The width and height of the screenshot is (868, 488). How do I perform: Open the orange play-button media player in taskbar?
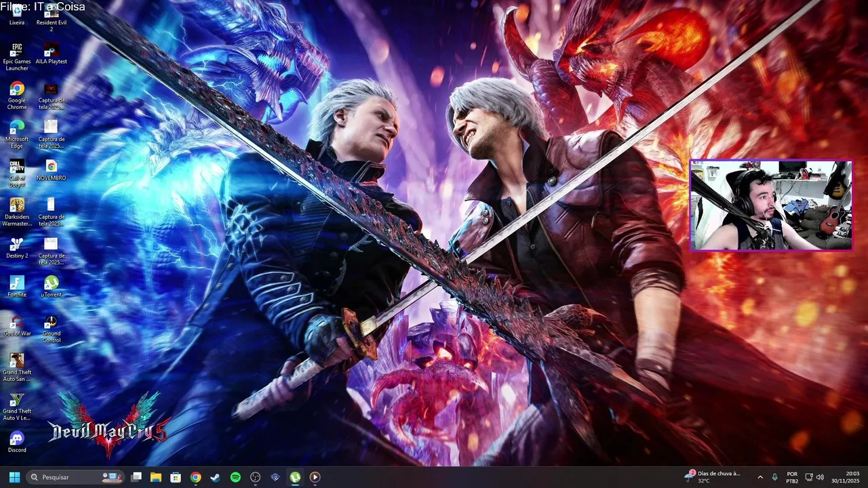(x=315, y=477)
